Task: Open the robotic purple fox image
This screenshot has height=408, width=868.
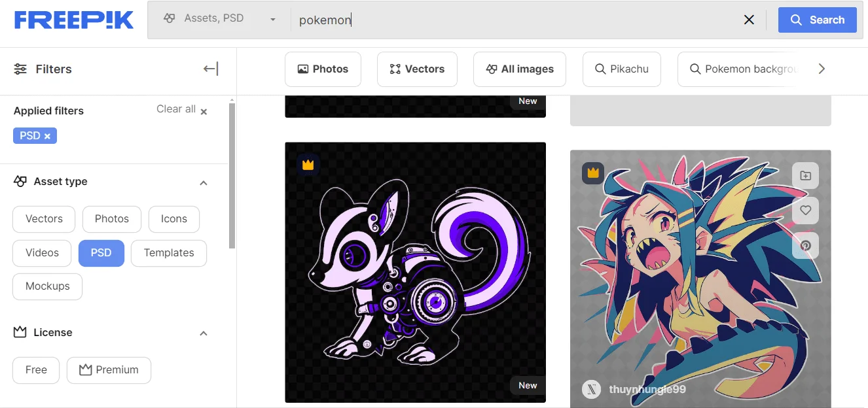Action: coord(415,272)
